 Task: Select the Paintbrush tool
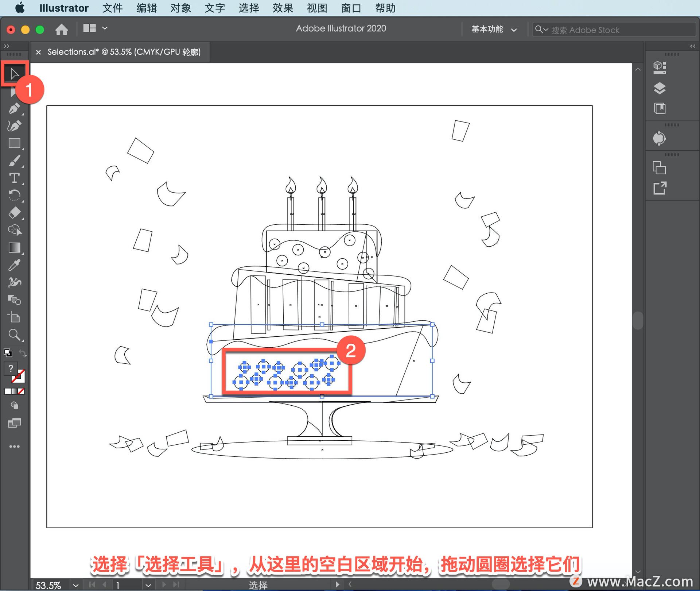[x=14, y=161]
